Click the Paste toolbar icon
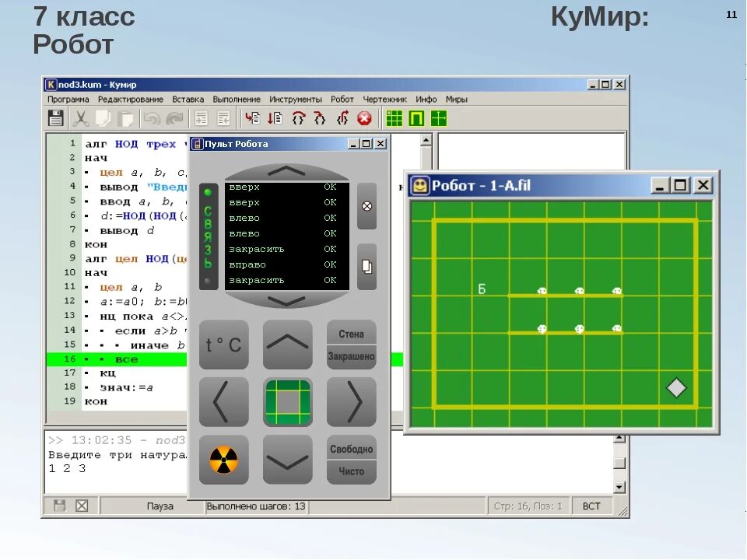This screenshot has width=747, height=560. point(125,118)
